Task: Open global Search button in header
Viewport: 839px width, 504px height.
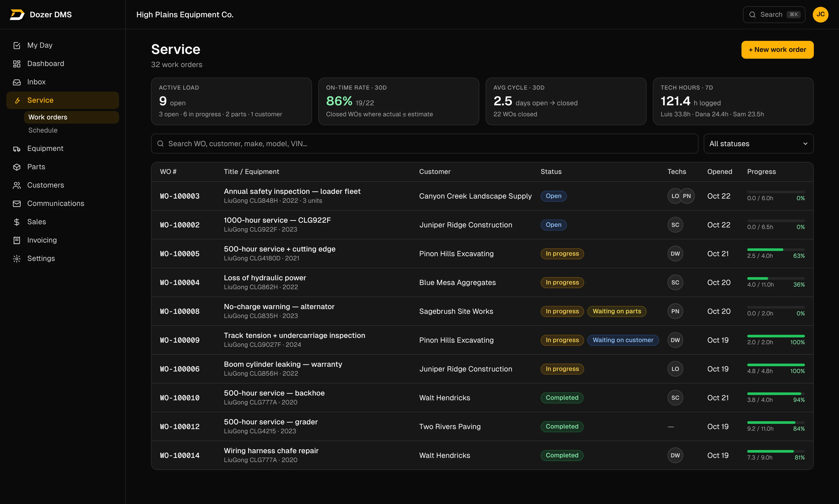Action: coord(774,15)
